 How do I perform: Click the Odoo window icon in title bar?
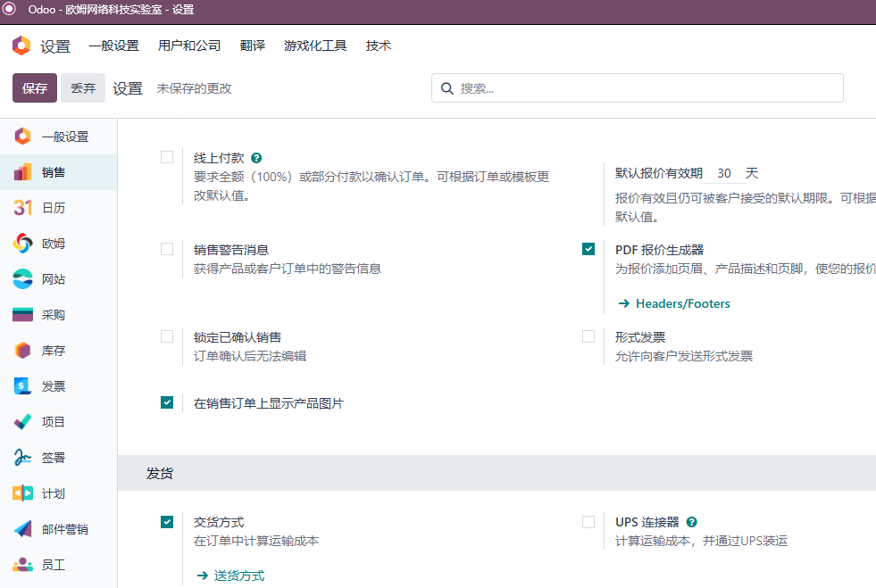tap(9, 10)
